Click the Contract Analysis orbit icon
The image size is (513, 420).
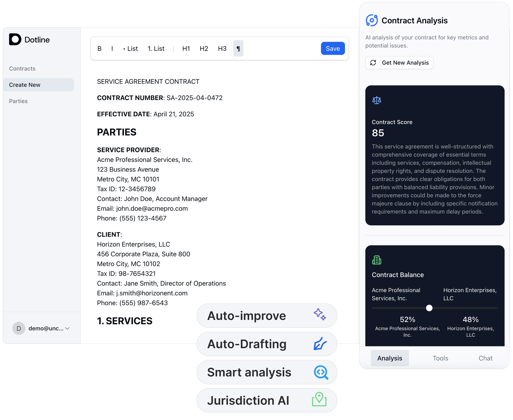(372, 20)
